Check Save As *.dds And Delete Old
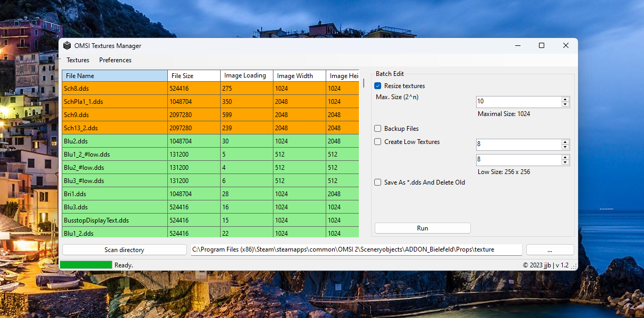This screenshot has height=318, width=644. [378, 182]
